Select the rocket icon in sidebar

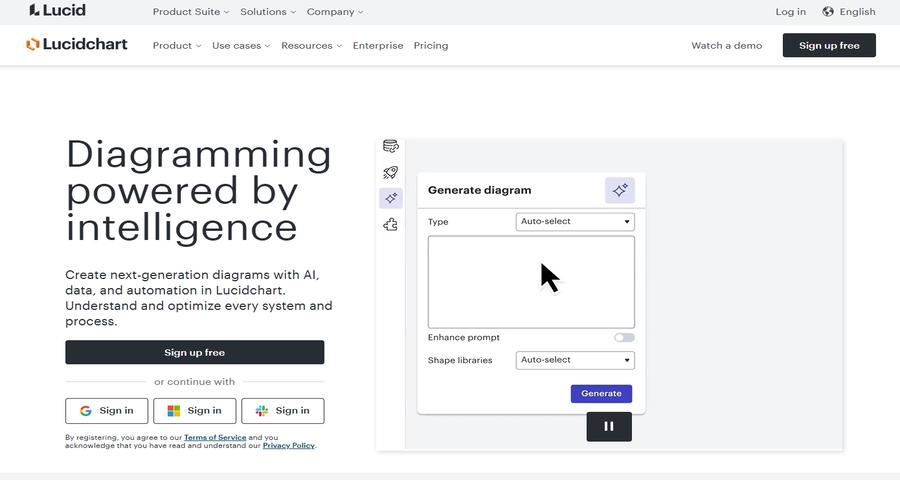[x=391, y=173]
